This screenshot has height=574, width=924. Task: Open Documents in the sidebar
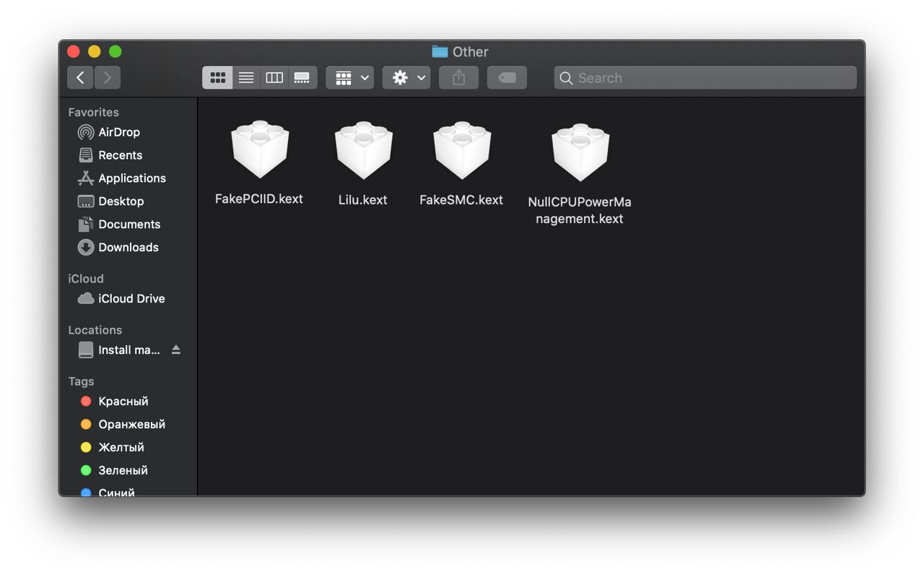(129, 225)
